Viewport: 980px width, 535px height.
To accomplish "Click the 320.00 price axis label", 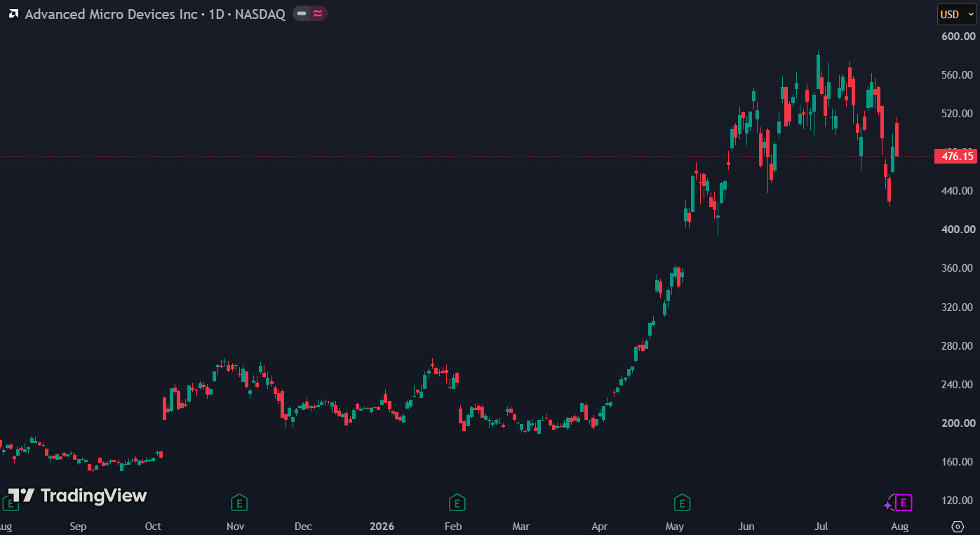I will click(x=958, y=307).
